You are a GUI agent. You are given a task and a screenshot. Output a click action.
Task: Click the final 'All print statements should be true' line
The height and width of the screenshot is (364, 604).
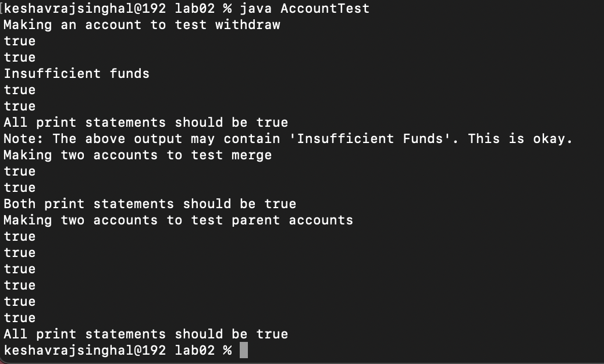146,334
